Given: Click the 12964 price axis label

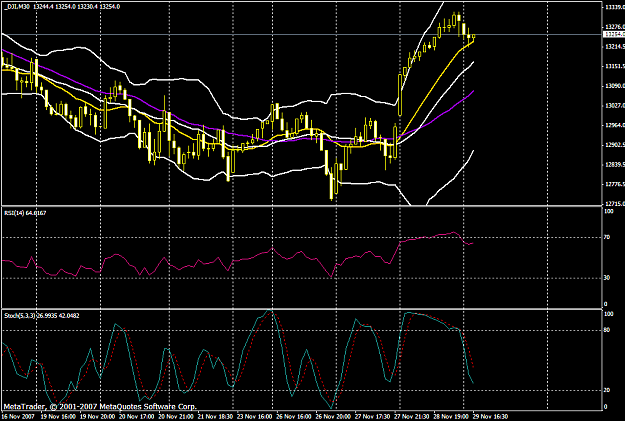Looking at the screenshot, I should point(614,125).
